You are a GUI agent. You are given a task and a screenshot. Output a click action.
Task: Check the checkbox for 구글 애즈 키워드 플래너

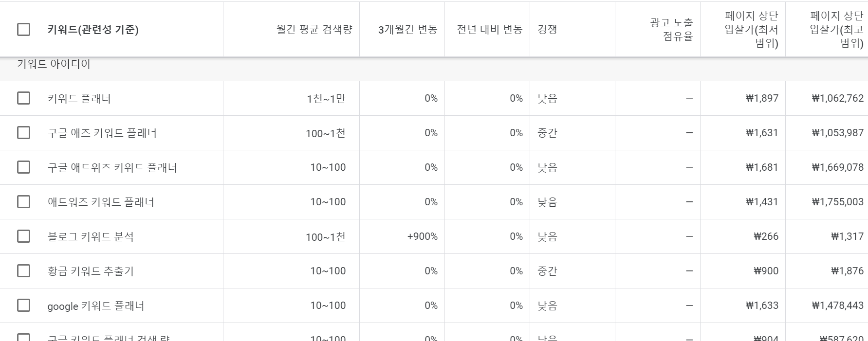[23, 132]
